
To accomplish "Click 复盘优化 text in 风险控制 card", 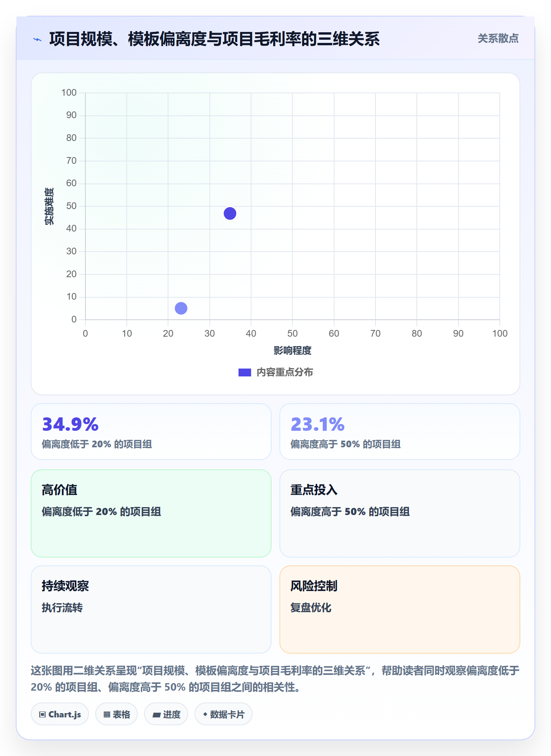I will 311,608.
